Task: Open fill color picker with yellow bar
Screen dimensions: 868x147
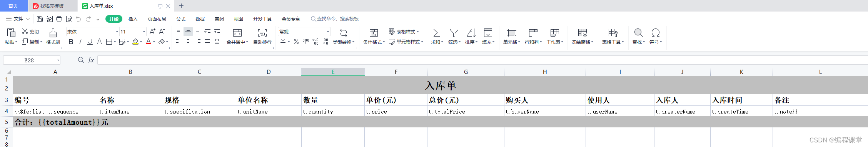Action: pyautogui.click(x=135, y=42)
